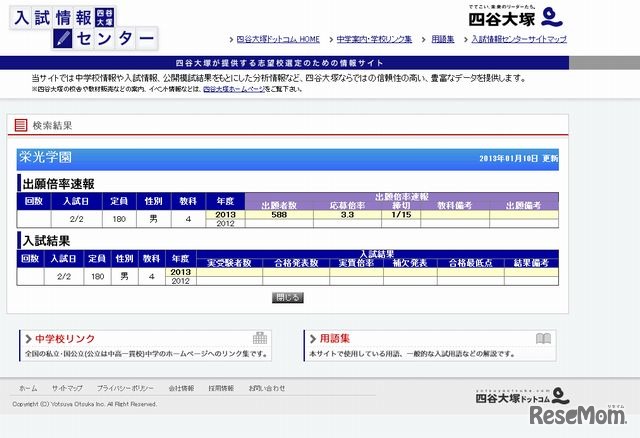The height and width of the screenshot is (438, 640).
Task: Open 入試情報センターサイトマップ link
Action: (519, 39)
